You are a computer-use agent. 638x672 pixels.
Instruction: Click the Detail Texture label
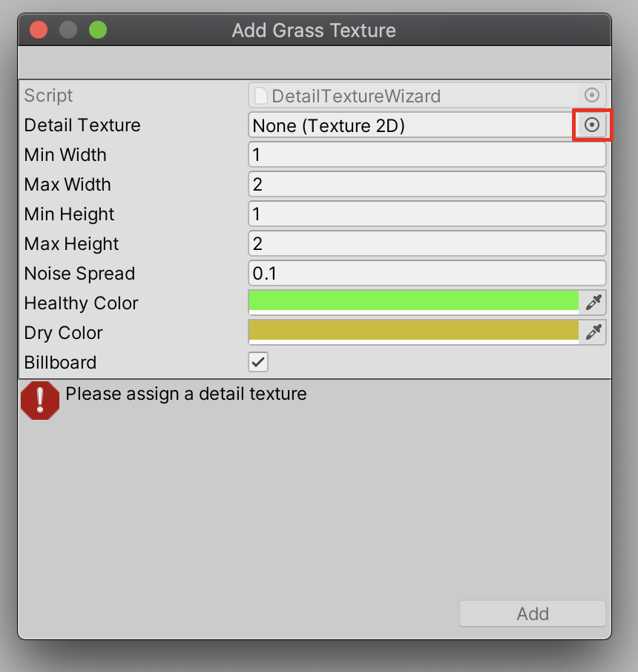point(82,125)
